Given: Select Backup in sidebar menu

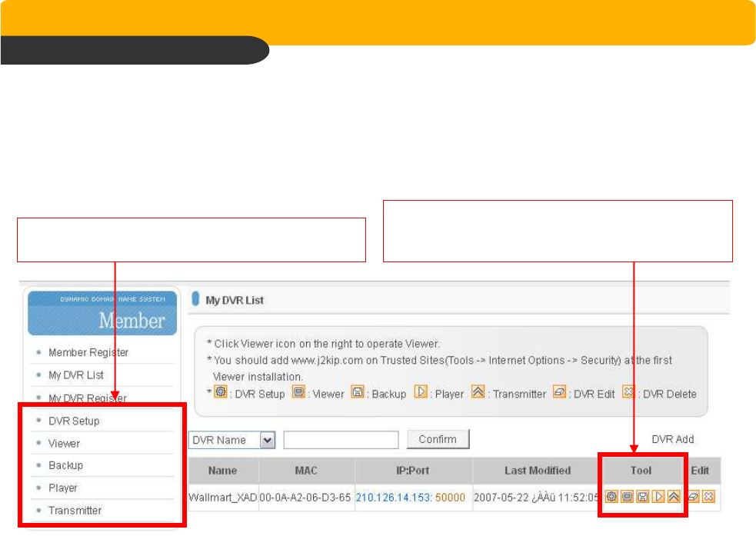Looking at the screenshot, I should tap(65, 465).
